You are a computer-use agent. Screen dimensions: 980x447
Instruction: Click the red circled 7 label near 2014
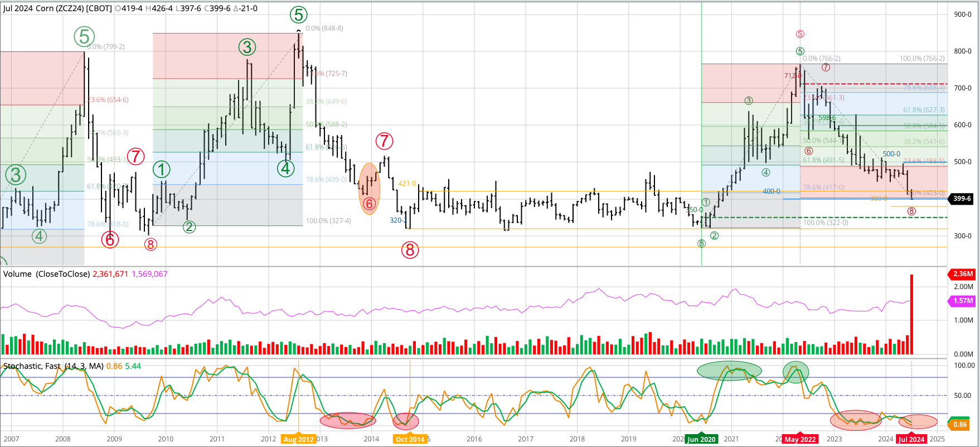tap(384, 141)
